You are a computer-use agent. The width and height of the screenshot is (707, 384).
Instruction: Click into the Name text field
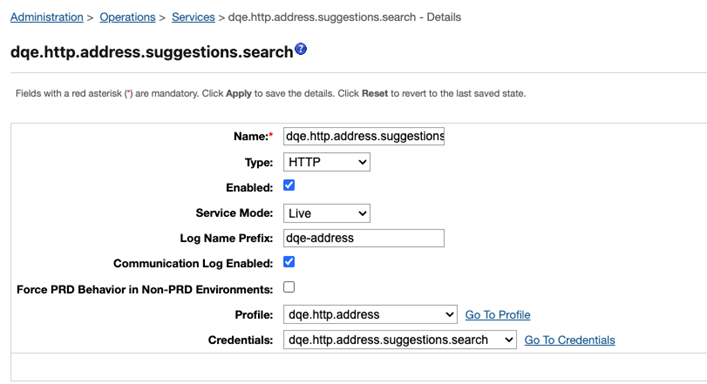[364, 136]
